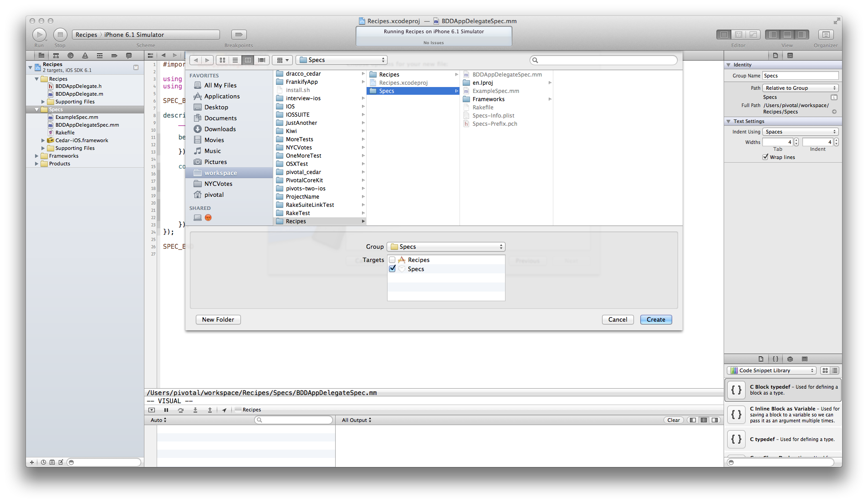This screenshot has height=503, width=868.
Task: Show the Quick Help inspector tab
Action: [790, 56]
